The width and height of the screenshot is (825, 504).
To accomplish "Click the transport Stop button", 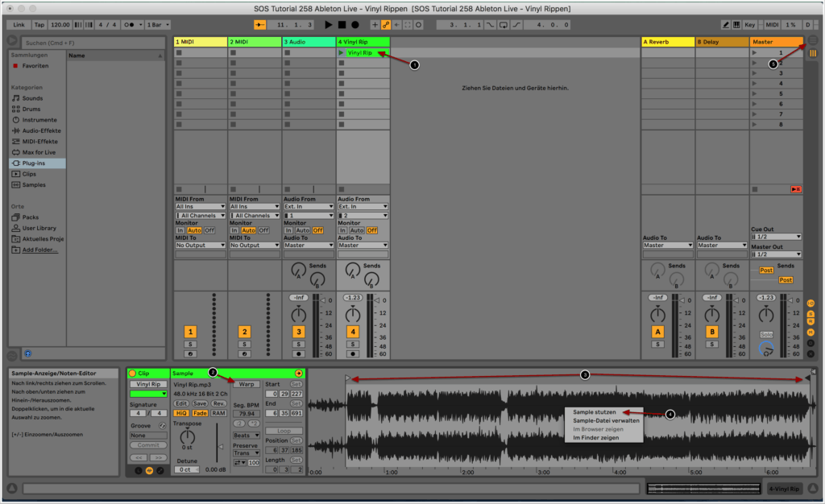I will click(x=342, y=25).
